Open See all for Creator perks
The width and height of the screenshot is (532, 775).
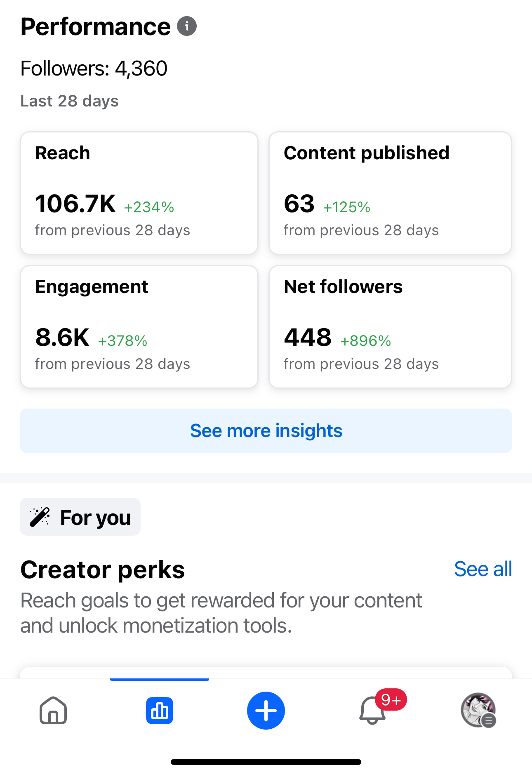(483, 569)
